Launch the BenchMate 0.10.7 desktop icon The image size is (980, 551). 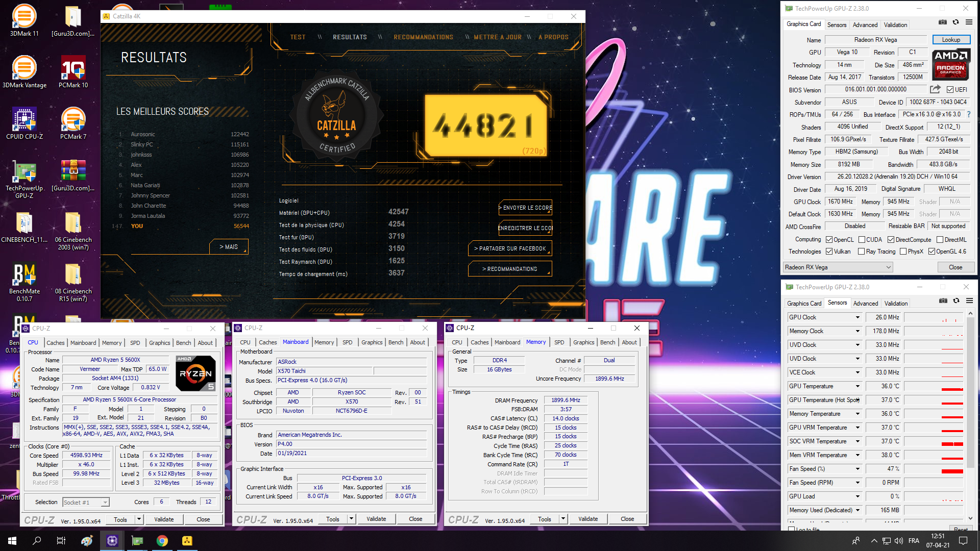click(x=24, y=282)
